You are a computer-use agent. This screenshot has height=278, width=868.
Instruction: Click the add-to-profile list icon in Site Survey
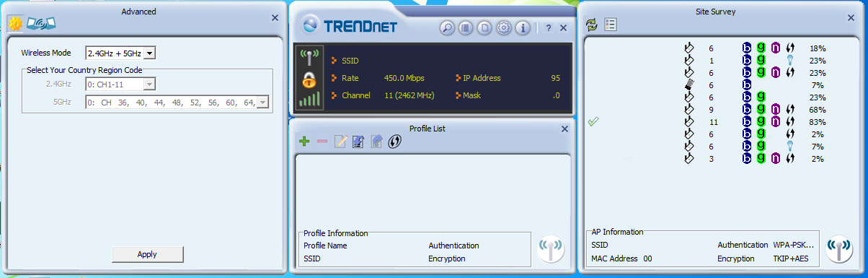point(611,25)
